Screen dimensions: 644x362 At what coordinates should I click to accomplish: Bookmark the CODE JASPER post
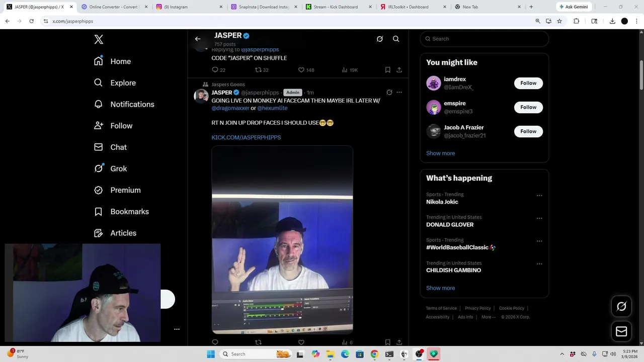point(387,70)
